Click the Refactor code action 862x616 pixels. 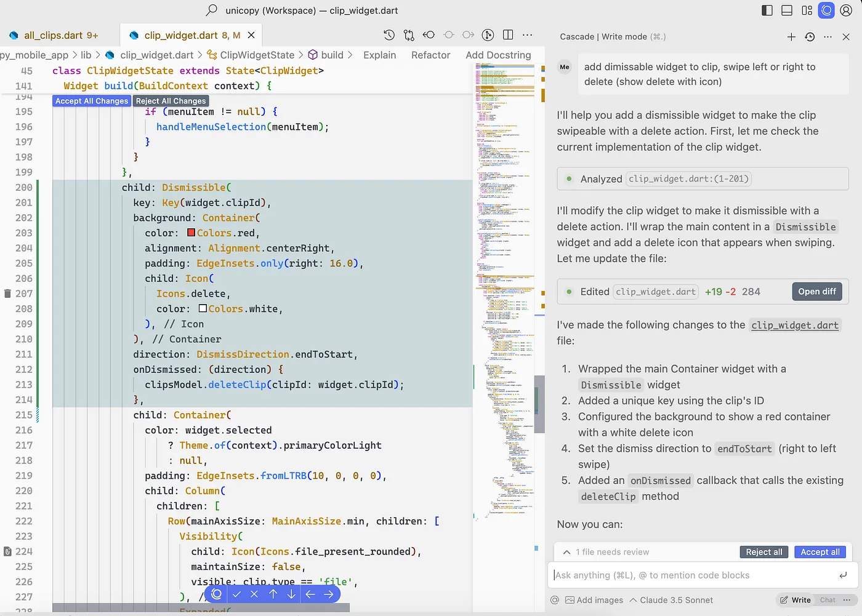click(430, 55)
